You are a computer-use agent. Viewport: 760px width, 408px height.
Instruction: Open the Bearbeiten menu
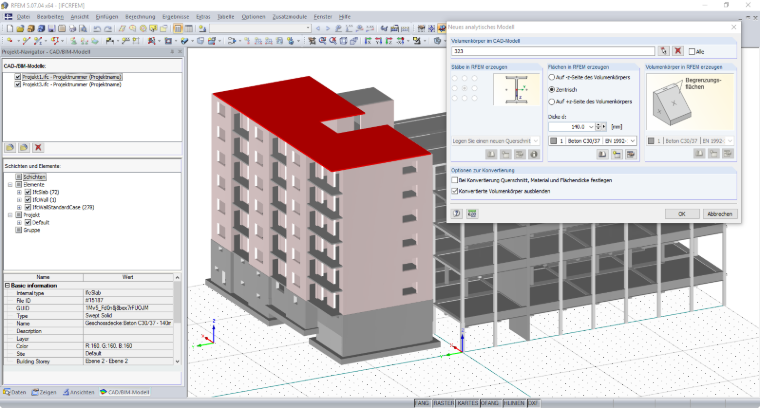[50, 16]
